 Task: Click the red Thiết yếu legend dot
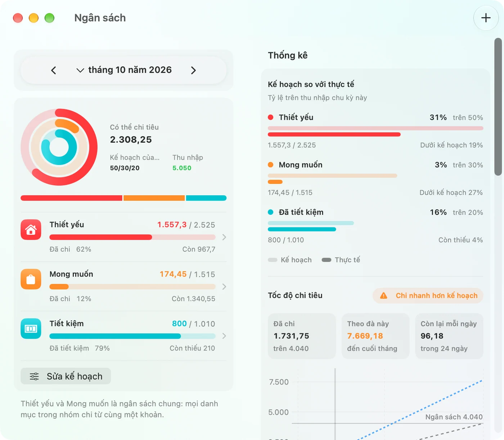point(271,117)
